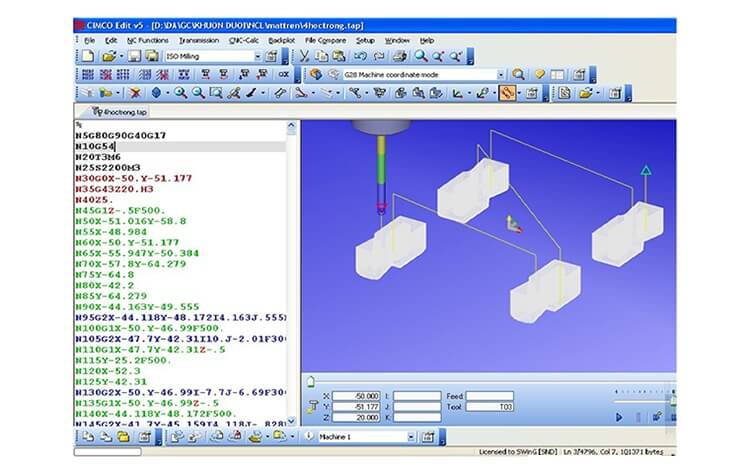
Task: Open the Backplot menu
Action: tap(282, 41)
